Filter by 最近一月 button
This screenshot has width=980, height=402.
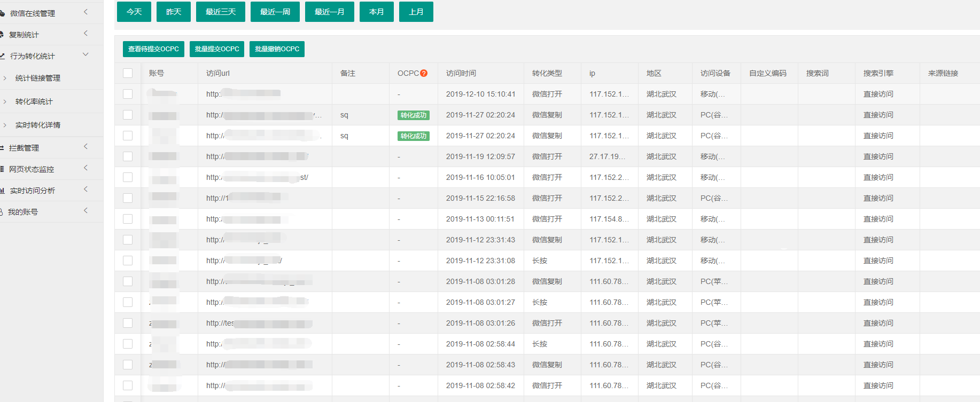click(330, 12)
